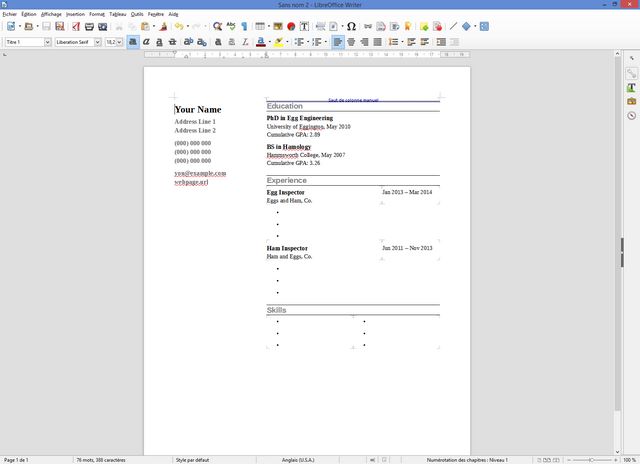The width and height of the screenshot is (640, 464).
Task: Toggle Bold formatting
Action: click(x=132, y=42)
